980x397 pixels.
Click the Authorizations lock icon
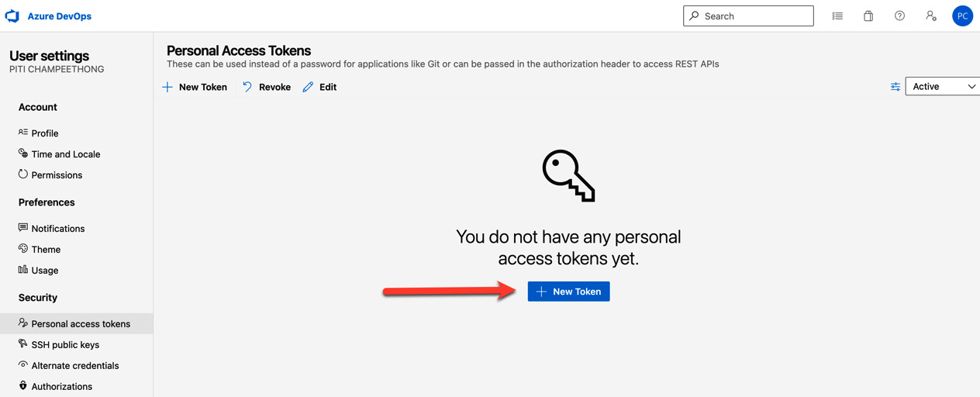(x=23, y=386)
